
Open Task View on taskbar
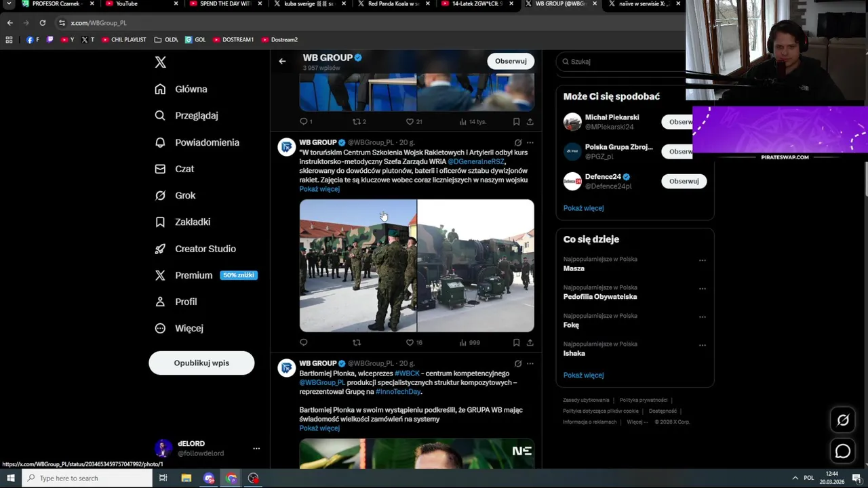(163, 479)
